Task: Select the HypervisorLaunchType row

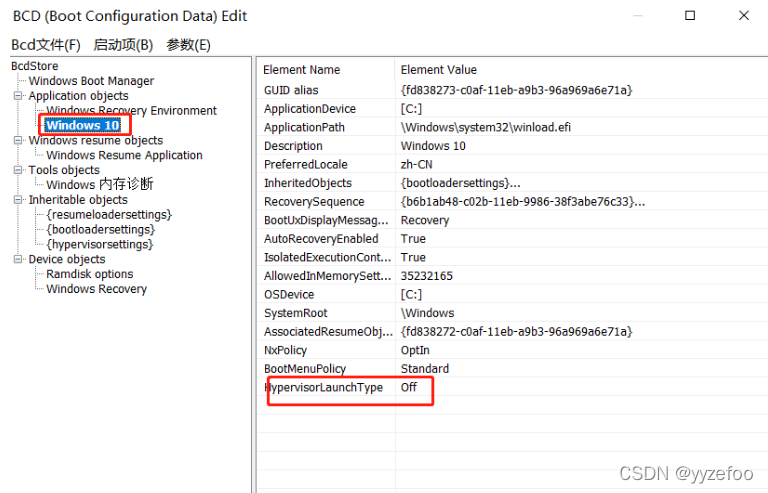Action: pos(513,388)
